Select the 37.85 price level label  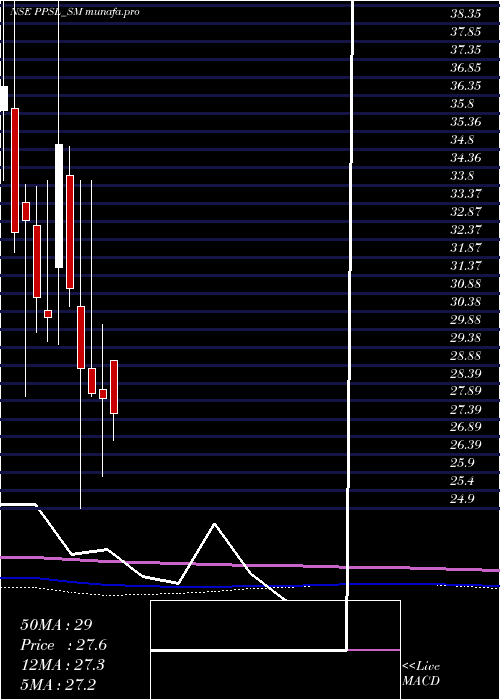tap(466, 32)
